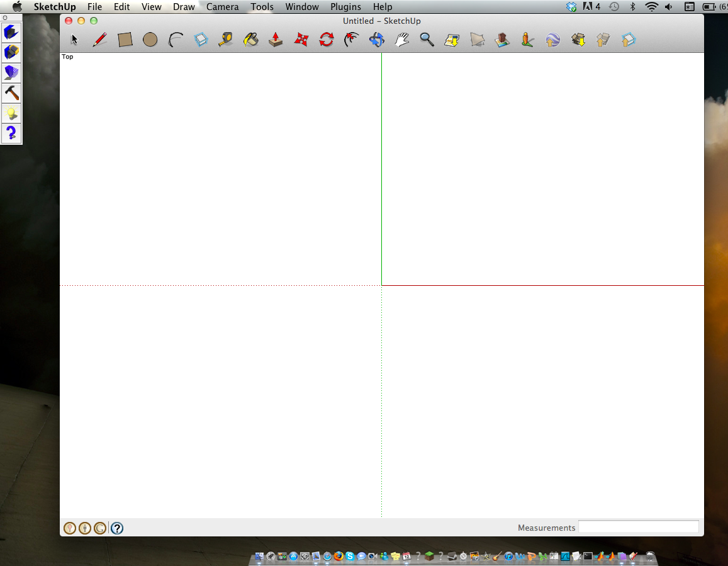The image size is (728, 566).
Task: Open the Apple menu
Action: coord(17,7)
